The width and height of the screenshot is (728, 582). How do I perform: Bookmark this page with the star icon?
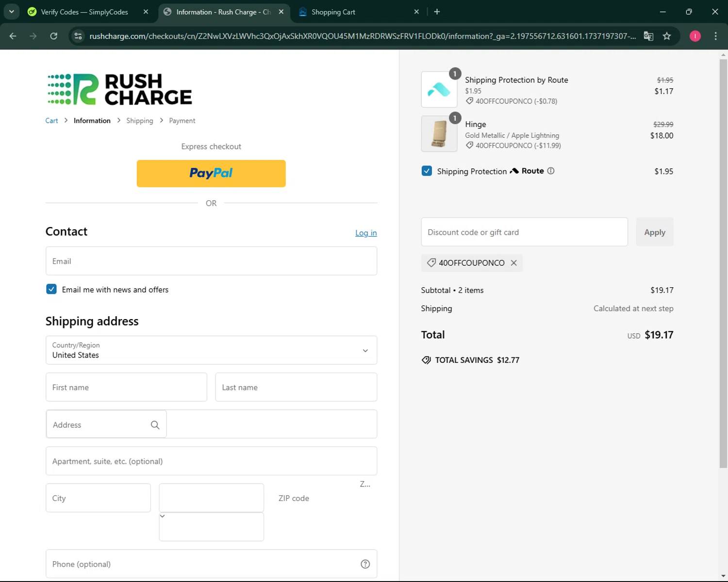point(667,36)
